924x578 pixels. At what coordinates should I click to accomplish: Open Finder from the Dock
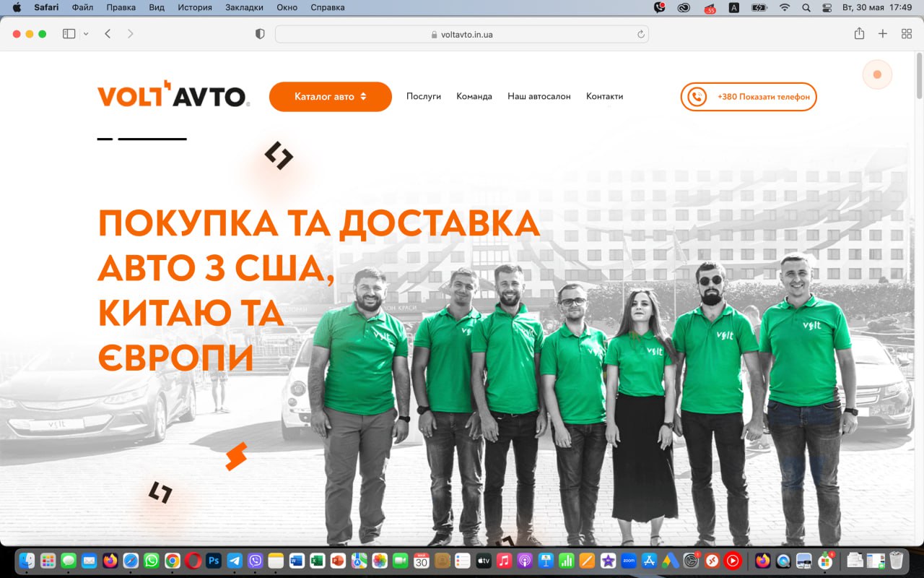coord(27,561)
